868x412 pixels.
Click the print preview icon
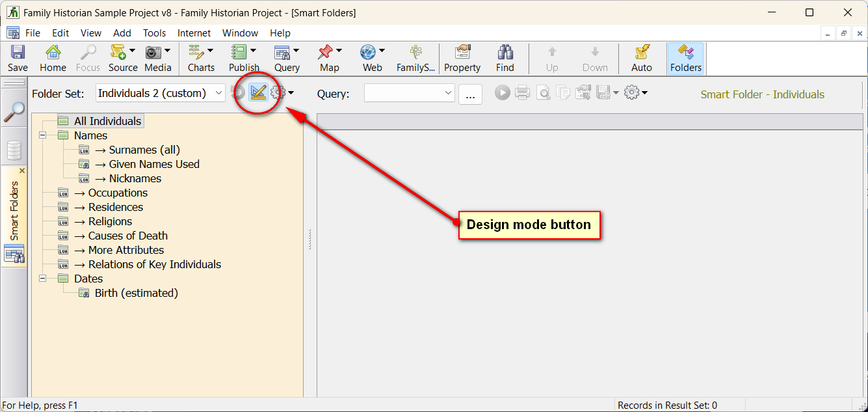543,93
